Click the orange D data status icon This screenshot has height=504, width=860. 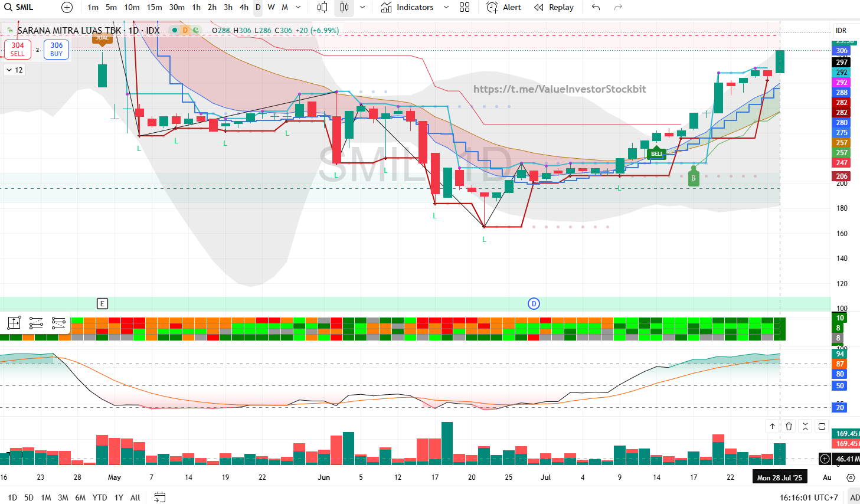(x=185, y=30)
